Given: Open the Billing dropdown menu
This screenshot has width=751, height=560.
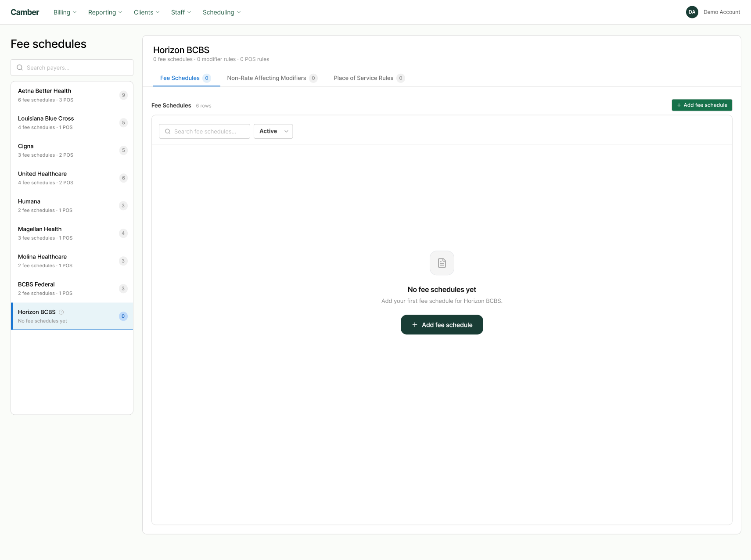Looking at the screenshot, I should (x=65, y=12).
